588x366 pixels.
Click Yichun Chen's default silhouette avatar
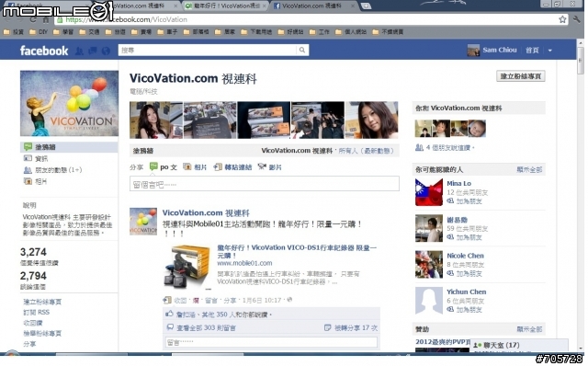tap(429, 301)
